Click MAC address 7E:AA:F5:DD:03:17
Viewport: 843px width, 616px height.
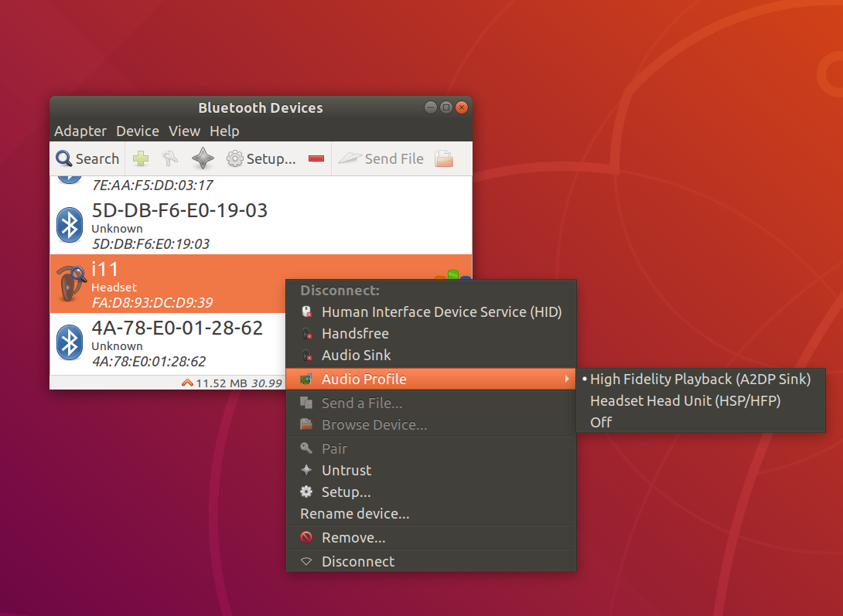pyautogui.click(x=152, y=185)
